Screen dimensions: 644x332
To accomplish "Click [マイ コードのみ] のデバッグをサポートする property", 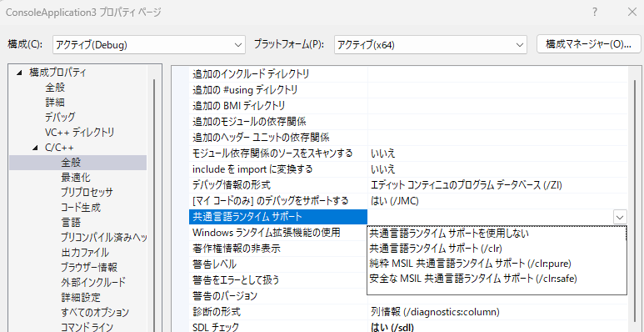I will pos(270,201).
